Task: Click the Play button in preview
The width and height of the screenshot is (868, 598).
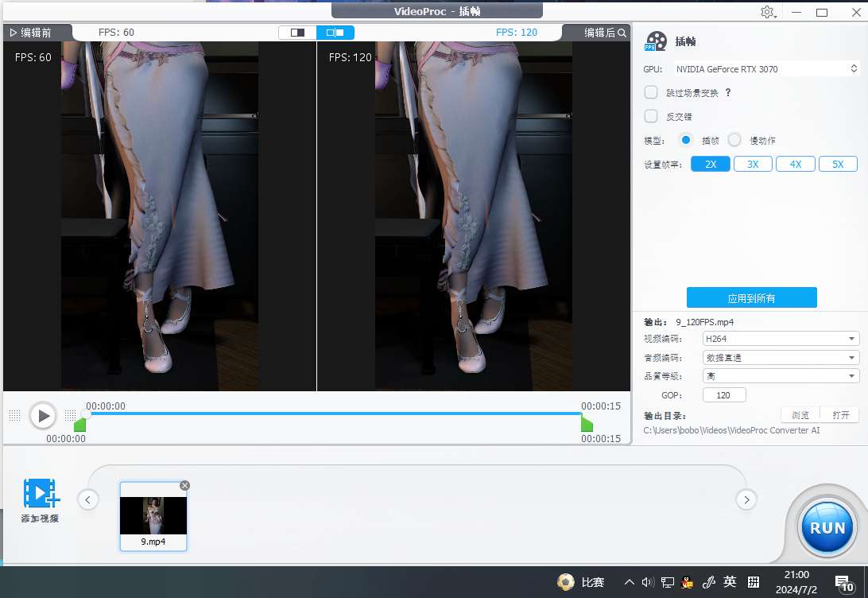Action: 43,415
